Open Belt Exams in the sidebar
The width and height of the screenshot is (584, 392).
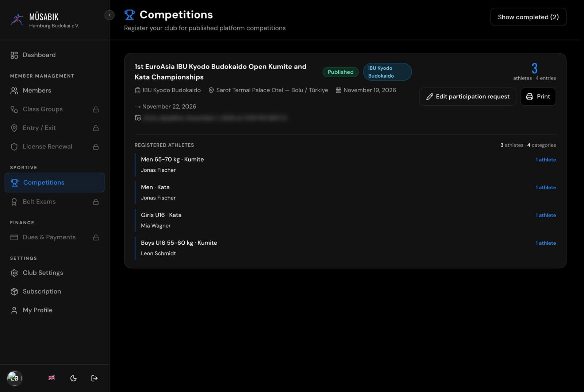pos(55,202)
